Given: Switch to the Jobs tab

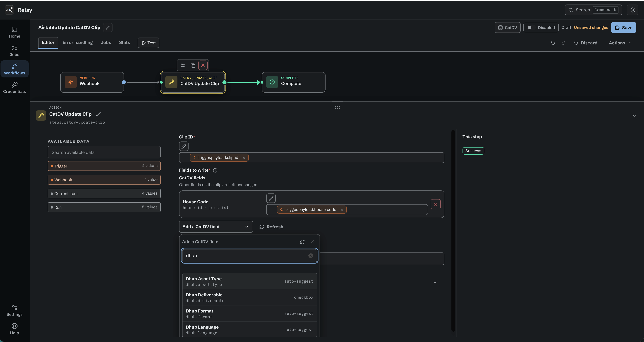Looking at the screenshot, I should click(106, 42).
